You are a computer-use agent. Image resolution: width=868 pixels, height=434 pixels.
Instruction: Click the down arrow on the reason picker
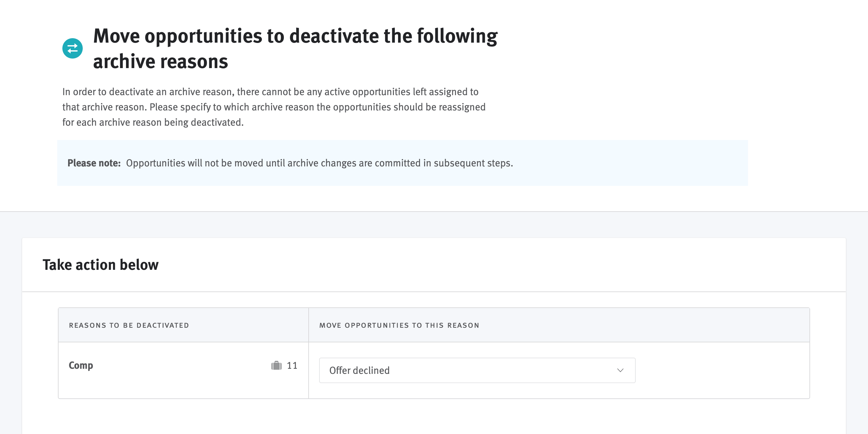(621, 370)
